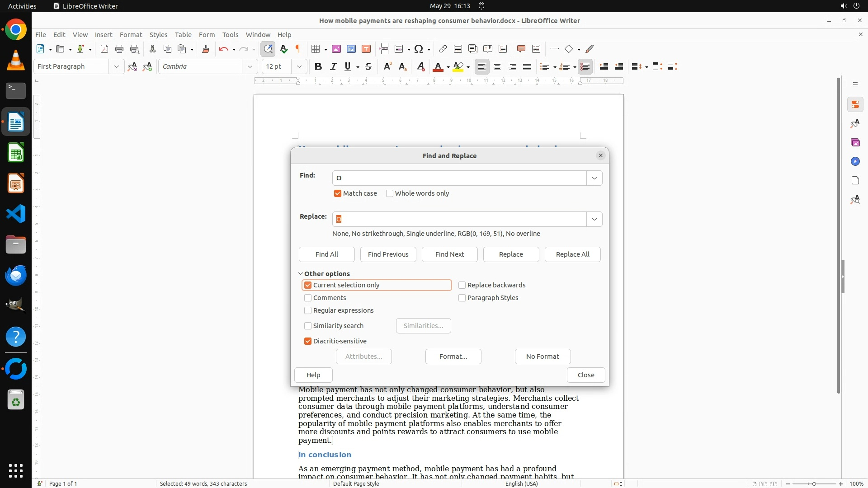
Task: Click the Print icon in toolbar
Action: pyautogui.click(x=119, y=49)
